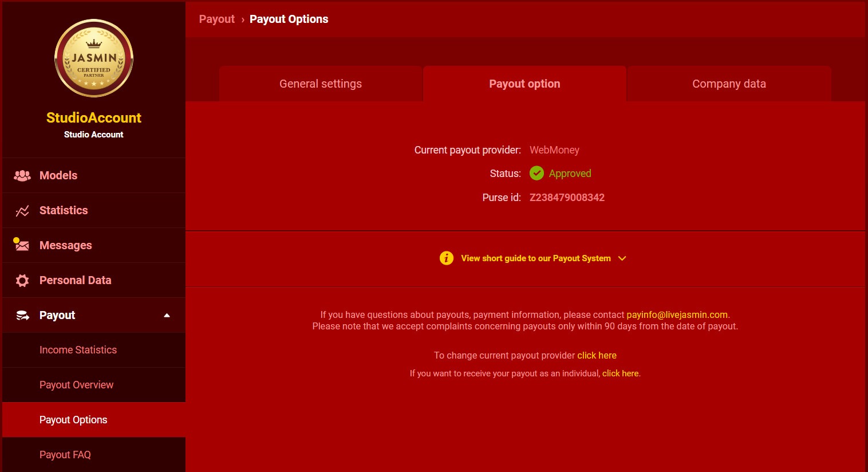The width and height of the screenshot is (868, 472).
Task: Click the Messages envelope icon
Action: coord(22,245)
